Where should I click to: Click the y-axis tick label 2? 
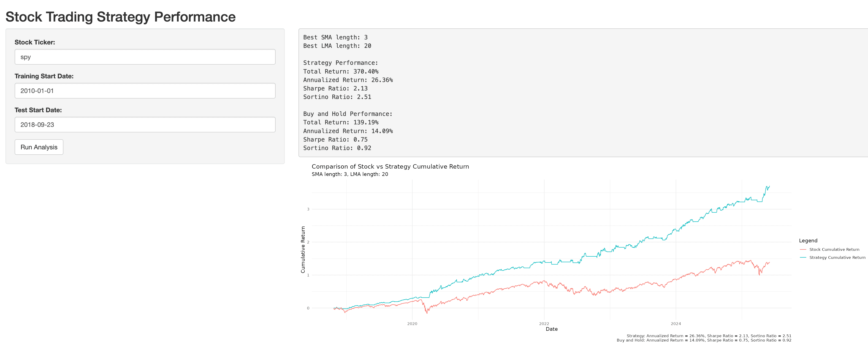[x=308, y=242]
